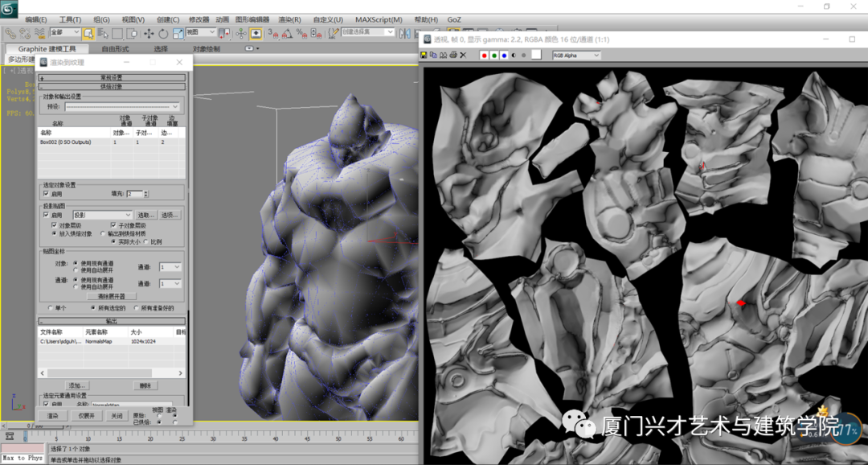868x465 pixels.
Task: Open the 预设 preset dropdown
Action: (x=122, y=106)
